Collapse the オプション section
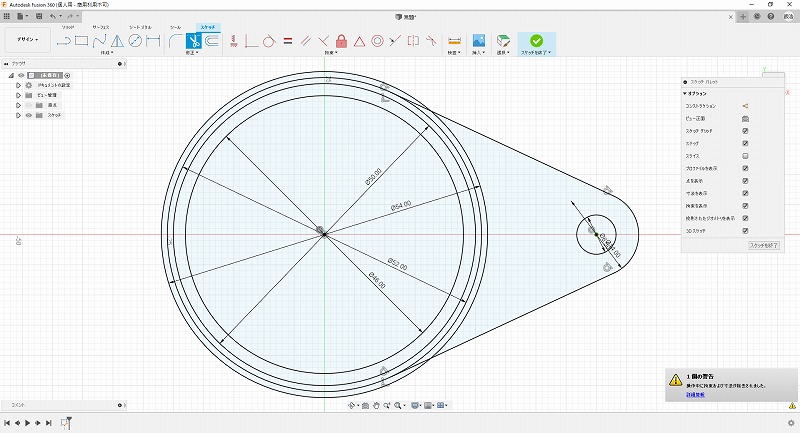The image size is (800, 433). tap(686, 93)
